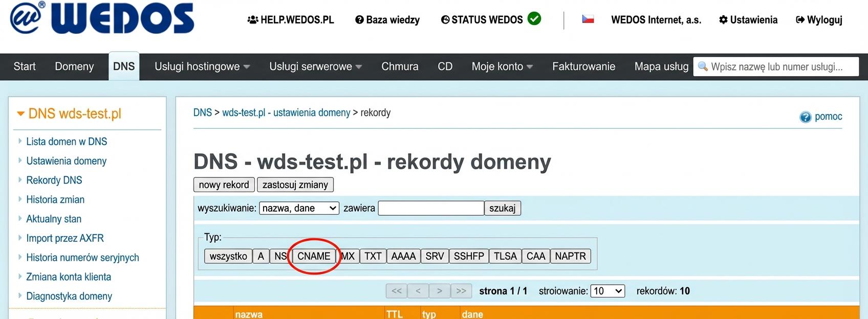
Task: Filter records by CNAME type
Action: [314, 256]
